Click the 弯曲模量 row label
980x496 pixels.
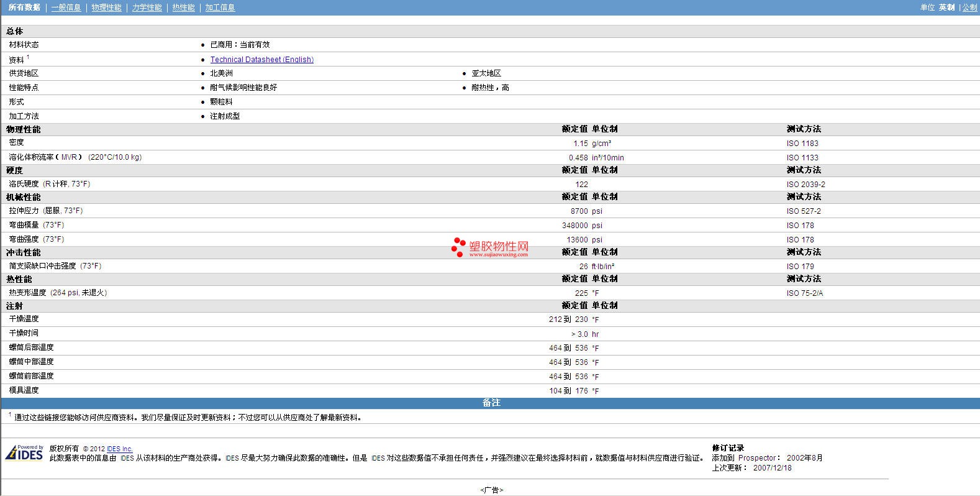click(x=36, y=225)
